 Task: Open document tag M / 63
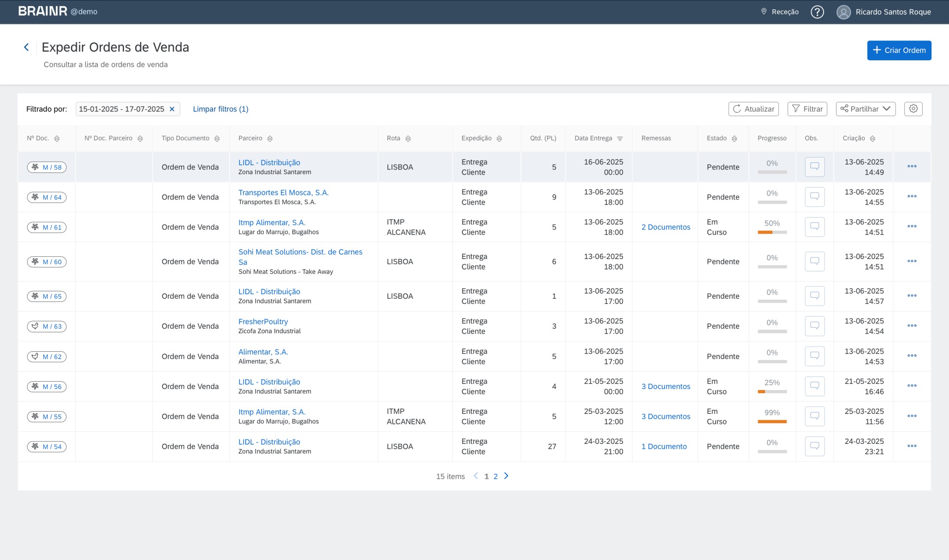(x=47, y=326)
